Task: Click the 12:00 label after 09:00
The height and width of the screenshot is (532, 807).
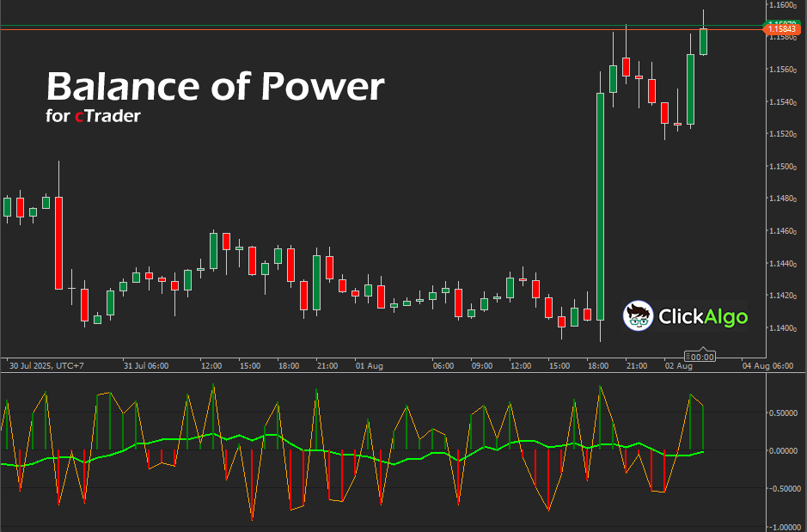Action: (x=520, y=366)
